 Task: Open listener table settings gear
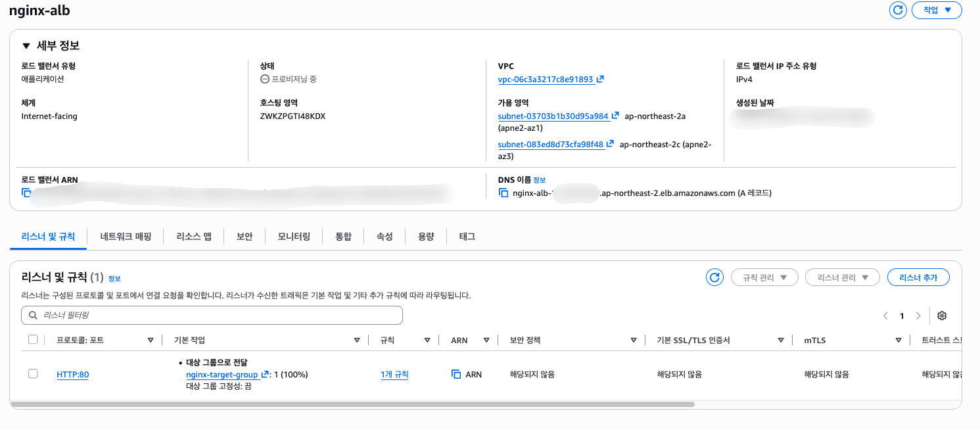(x=942, y=316)
